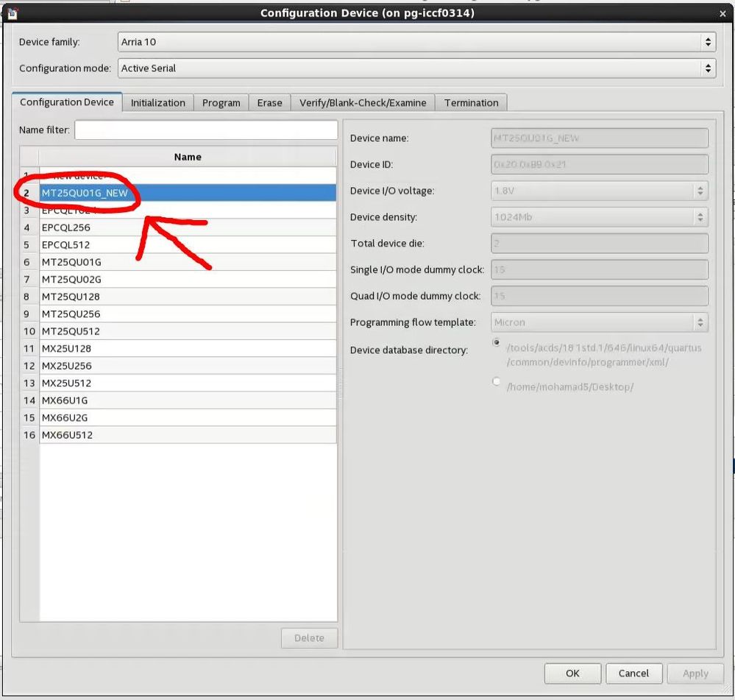The width and height of the screenshot is (735, 700).
Task: Open the Programming flow template dropdown
Action: (x=600, y=322)
